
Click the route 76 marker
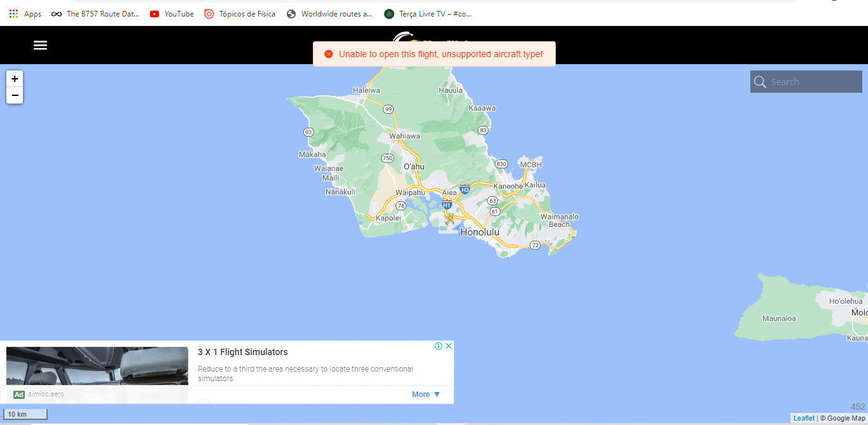(401, 206)
